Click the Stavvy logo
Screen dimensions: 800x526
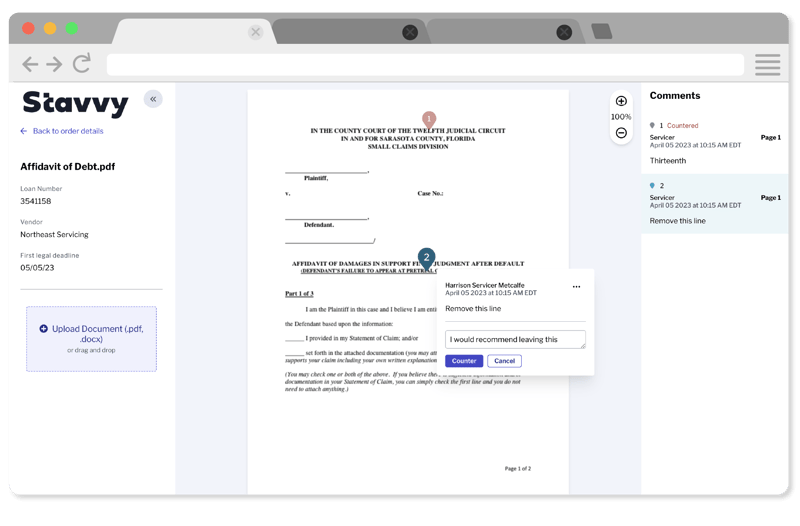[x=76, y=104]
